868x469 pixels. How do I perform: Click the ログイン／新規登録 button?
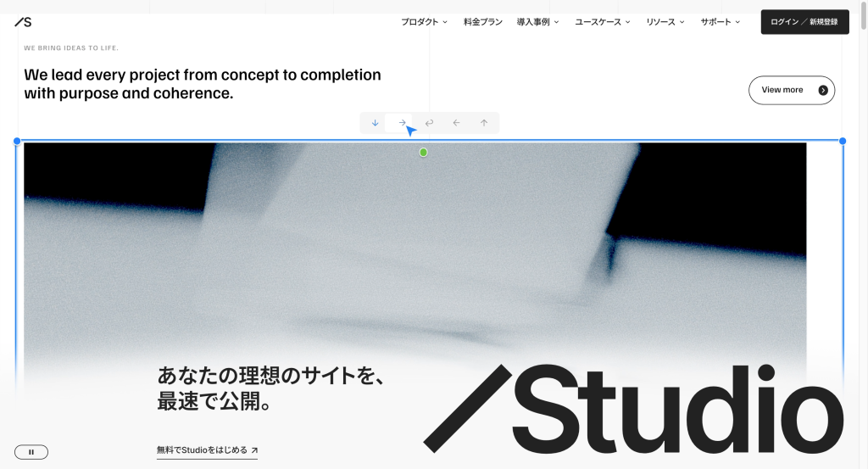805,22
